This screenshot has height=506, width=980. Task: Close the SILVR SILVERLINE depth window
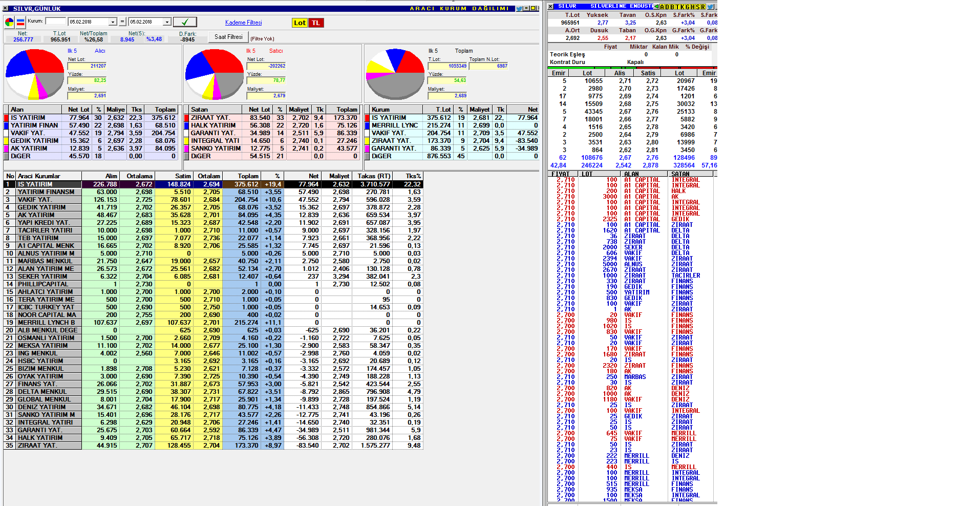[550, 7]
